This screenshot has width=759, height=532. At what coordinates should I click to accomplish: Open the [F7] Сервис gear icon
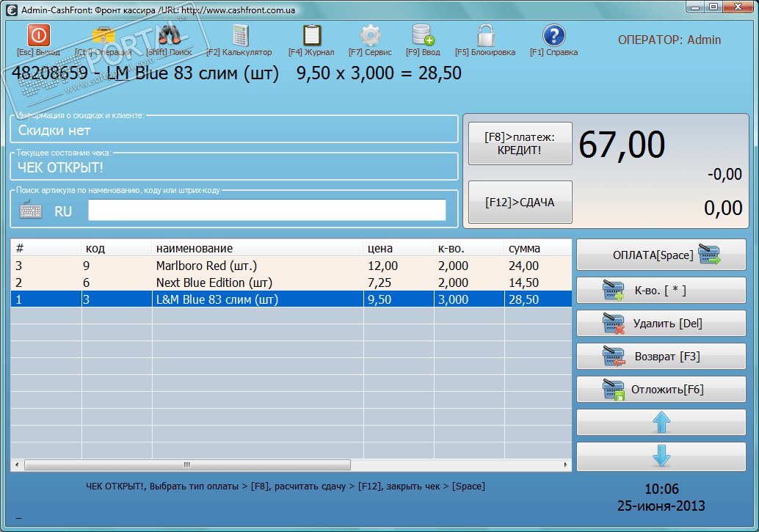click(370, 35)
